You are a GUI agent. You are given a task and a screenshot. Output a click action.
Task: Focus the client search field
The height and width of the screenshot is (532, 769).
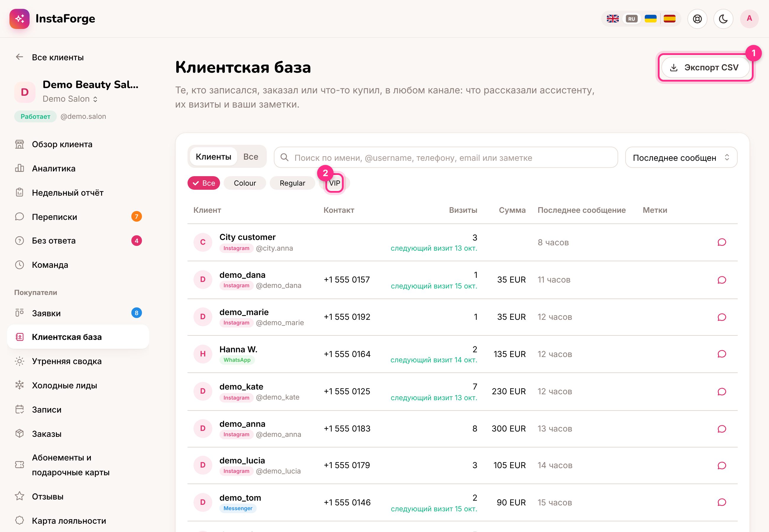(446, 158)
